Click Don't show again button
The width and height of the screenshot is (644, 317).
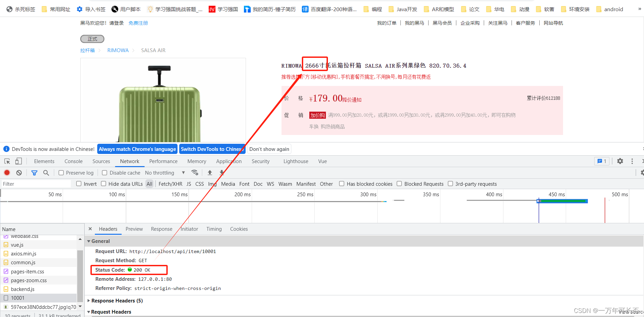(x=269, y=149)
